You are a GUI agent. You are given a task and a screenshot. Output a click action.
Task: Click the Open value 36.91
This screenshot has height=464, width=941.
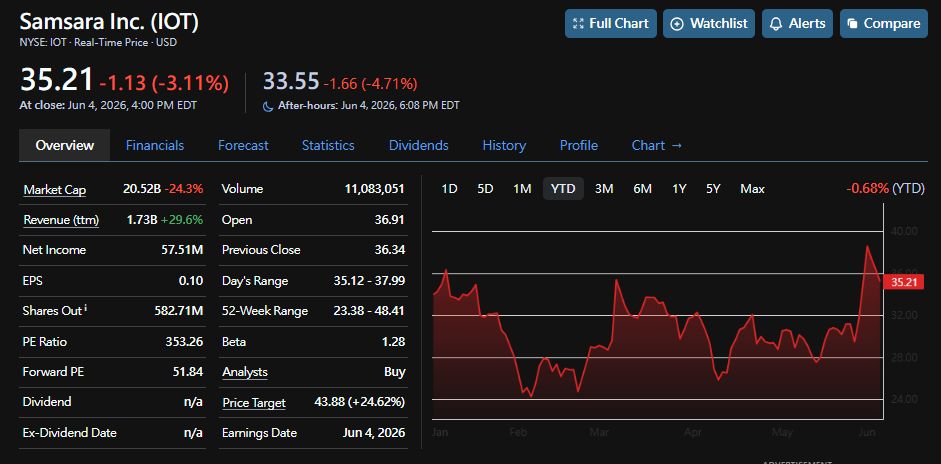(389, 220)
